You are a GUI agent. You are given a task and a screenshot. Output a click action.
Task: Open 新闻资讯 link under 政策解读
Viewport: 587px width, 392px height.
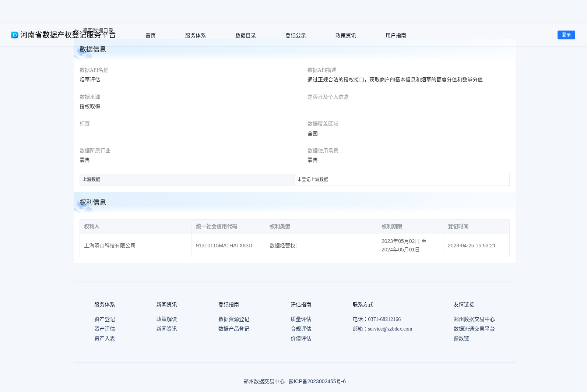tap(166, 329)
